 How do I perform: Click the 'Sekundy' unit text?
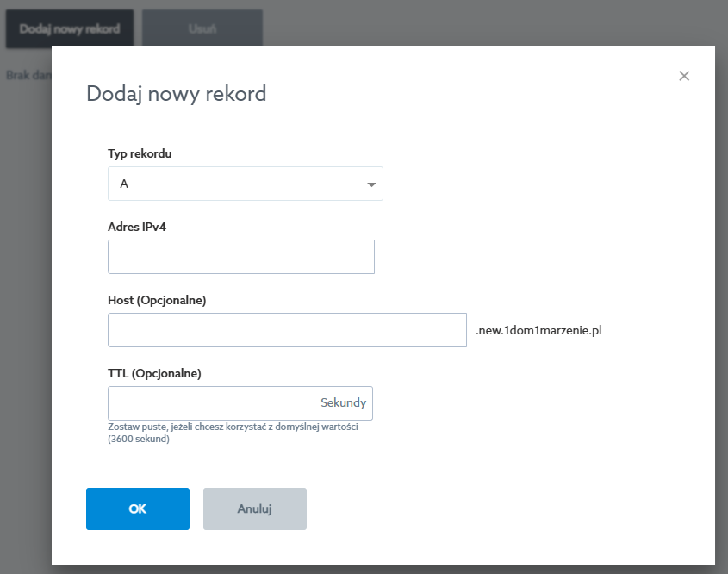343,402
